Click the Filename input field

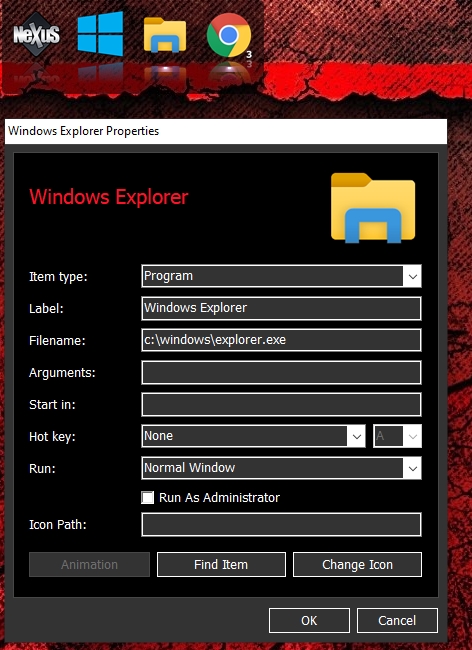pos(281,340)
